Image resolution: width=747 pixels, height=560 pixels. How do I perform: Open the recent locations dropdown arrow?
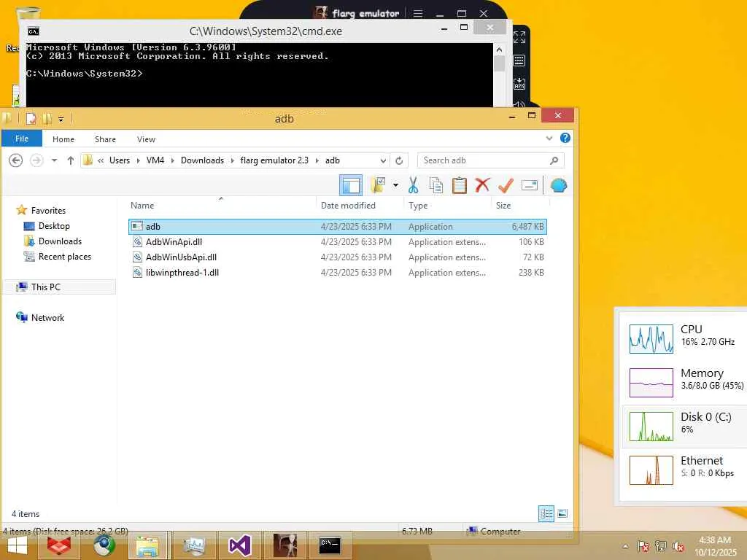tap(54, 160)
